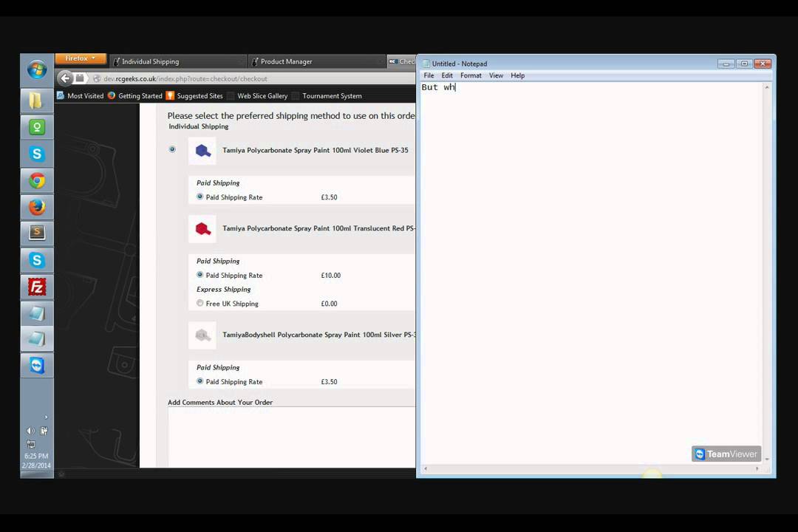This screenshot has width=798, height=532.
Task: Open Notepad Edit menu
Action: [x=447, y=75]
